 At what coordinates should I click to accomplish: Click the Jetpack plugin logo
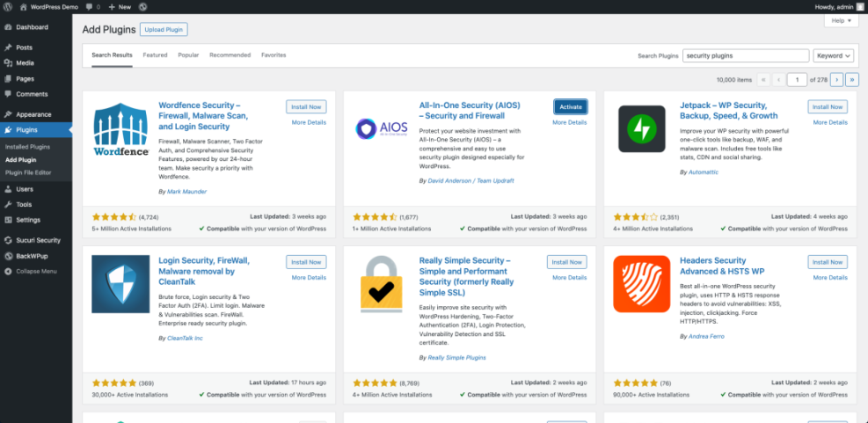[x=642, y=128]
